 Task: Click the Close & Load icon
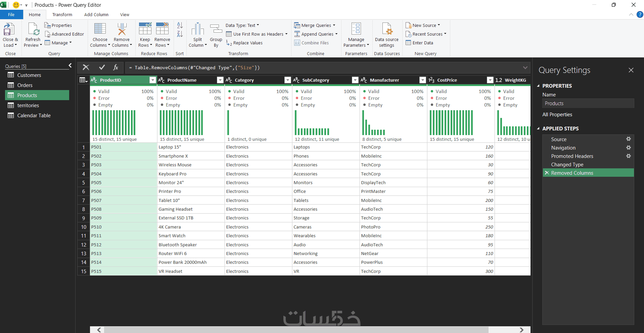coord(9,29)
